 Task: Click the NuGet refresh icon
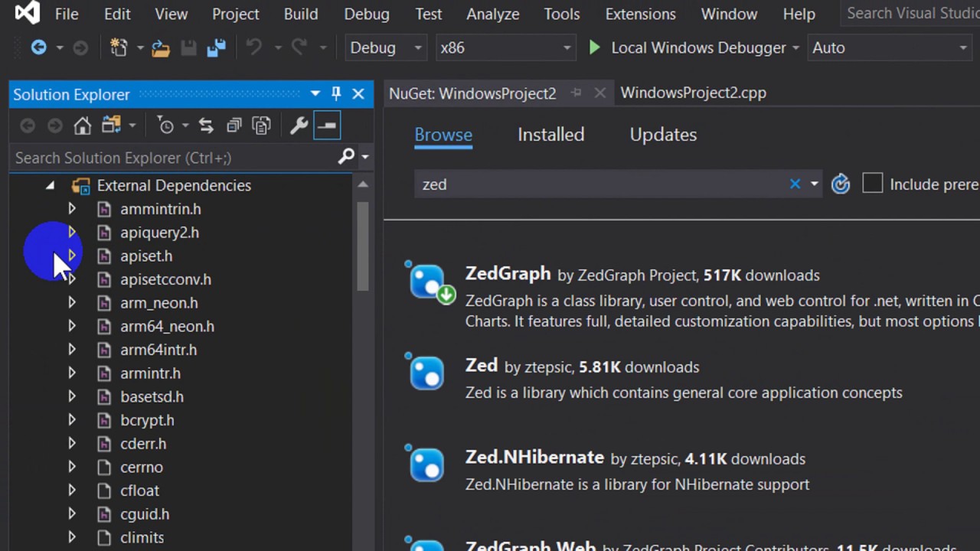[x=841, y=184]
